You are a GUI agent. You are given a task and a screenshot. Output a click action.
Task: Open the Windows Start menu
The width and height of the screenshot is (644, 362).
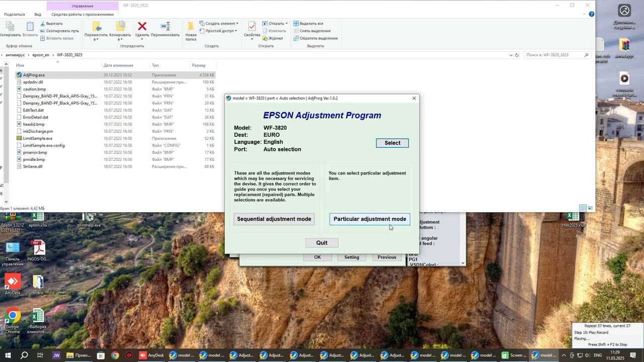click(8, 355)
